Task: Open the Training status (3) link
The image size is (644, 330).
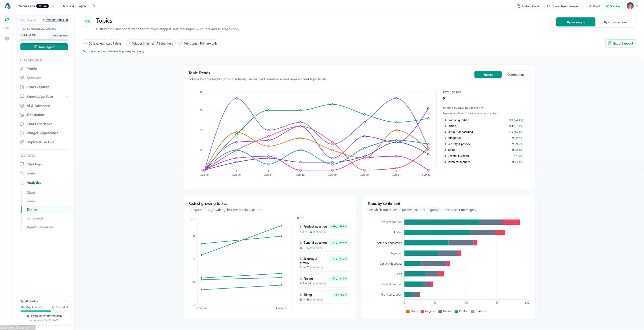Action: (x=57, y=20)
